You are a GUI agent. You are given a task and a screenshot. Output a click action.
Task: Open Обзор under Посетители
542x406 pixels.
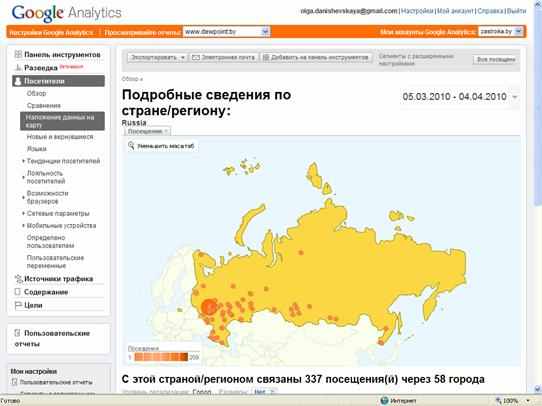[x=36, y=94]
